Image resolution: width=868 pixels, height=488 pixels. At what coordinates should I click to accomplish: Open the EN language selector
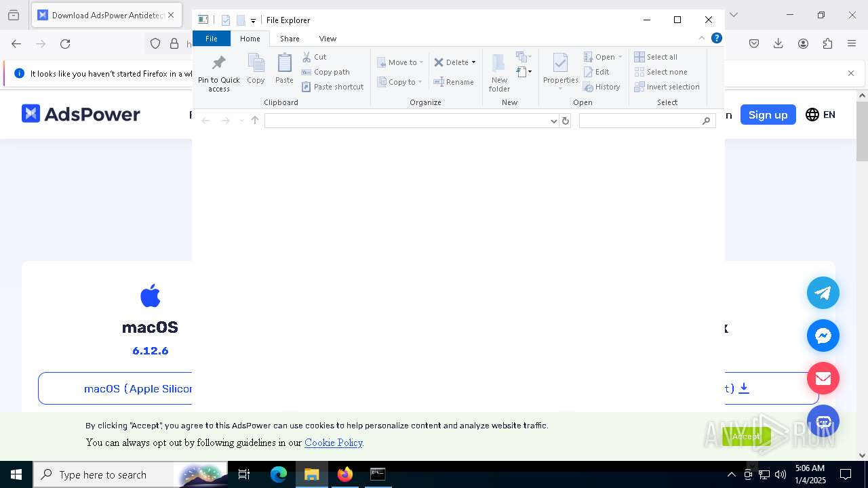click(x=820, y=115)
